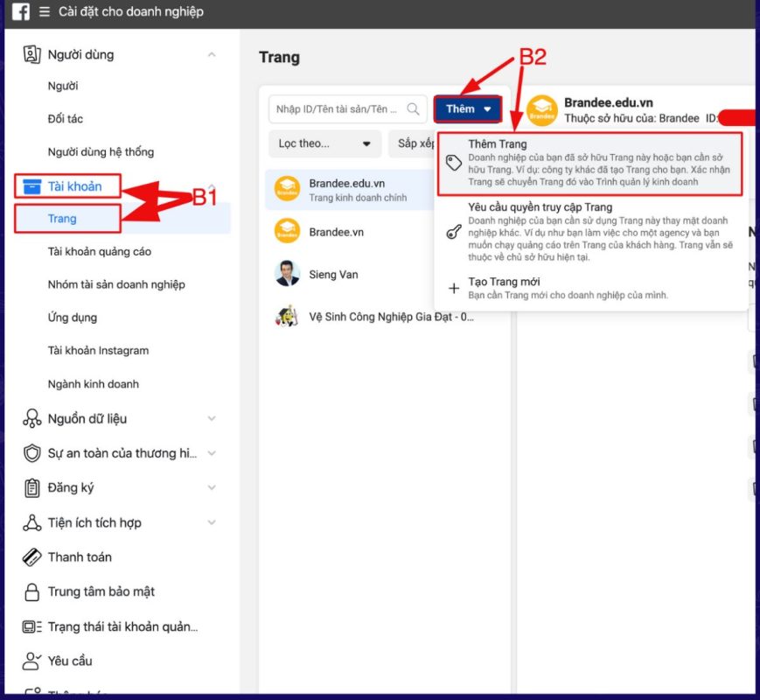Open the Sắp xếp sort dropdown

pos(412,143)
